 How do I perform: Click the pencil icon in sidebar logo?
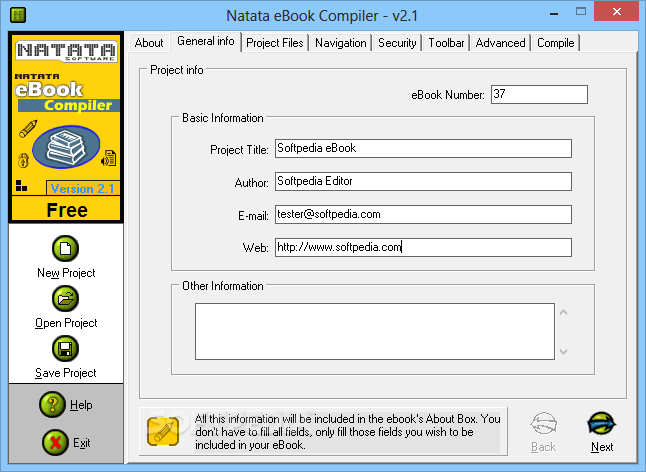(x=28, y=129)
